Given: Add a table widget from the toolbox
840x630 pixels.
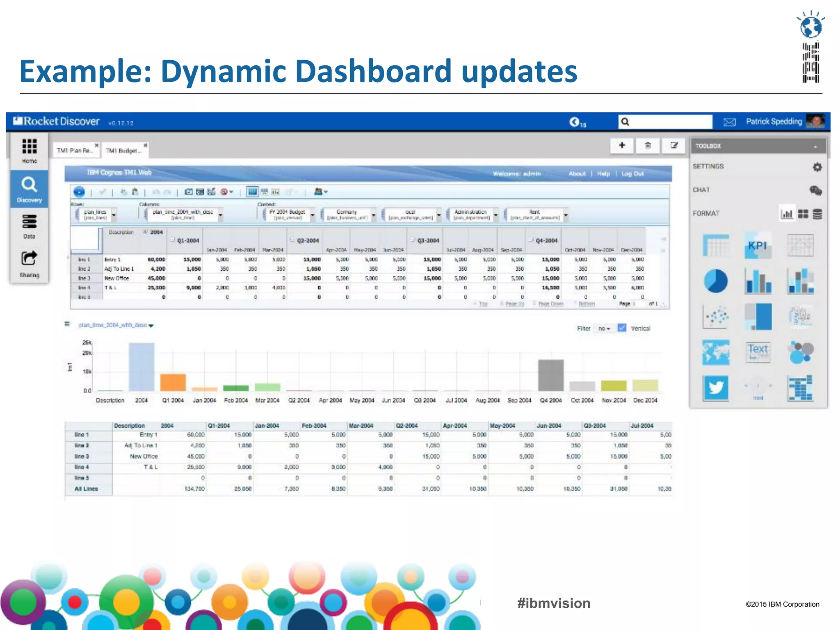Looking at the screenshot, I should [716, 246].
